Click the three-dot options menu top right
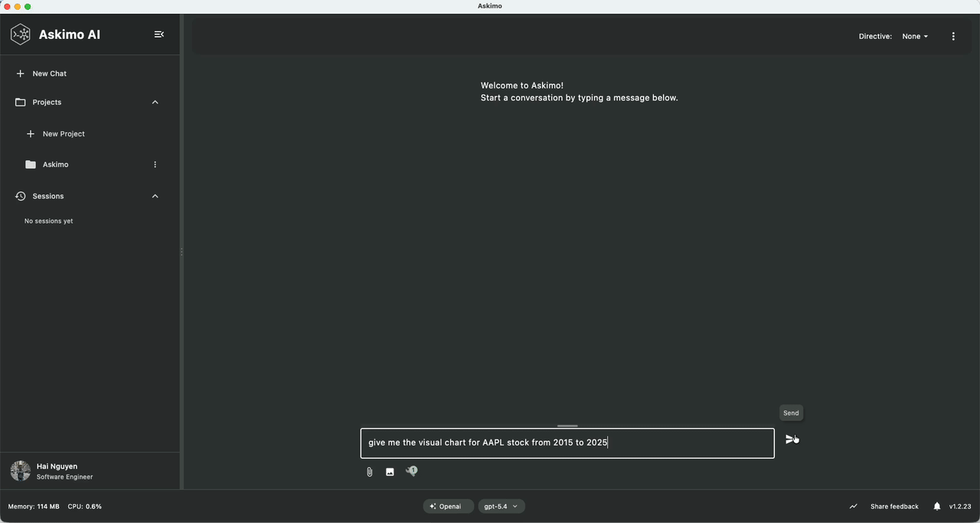This screenshot has height=523, width=980. [x=953, y=35]
